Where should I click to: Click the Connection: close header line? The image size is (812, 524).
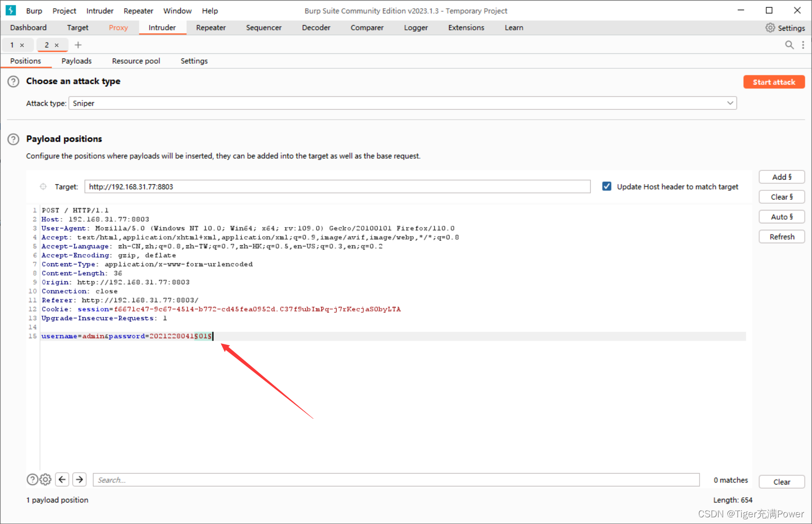click(x=80, y=292)
